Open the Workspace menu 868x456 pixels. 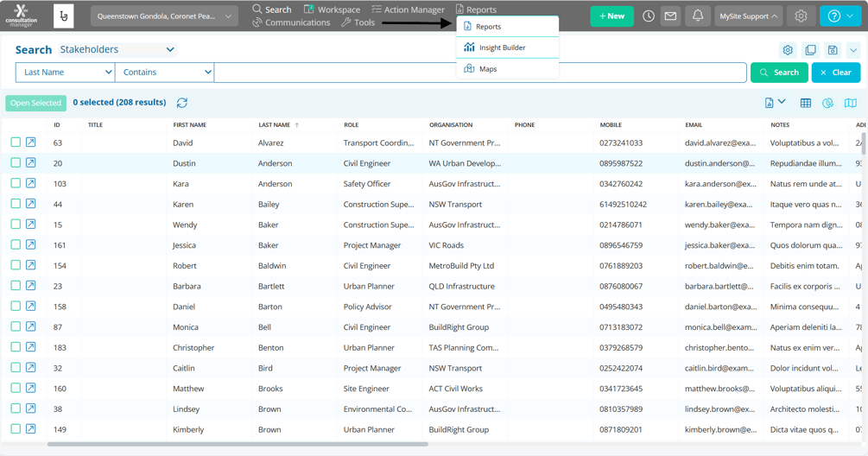click(332, 9)
